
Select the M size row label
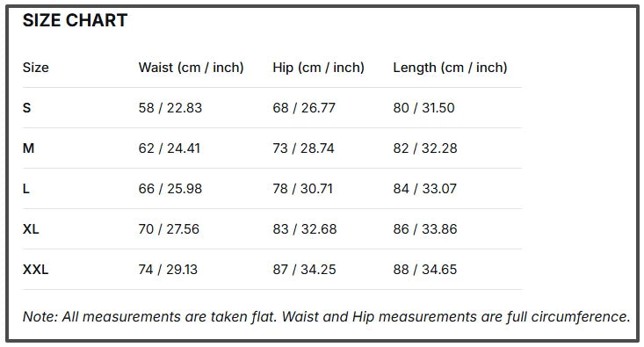[28, 148]
